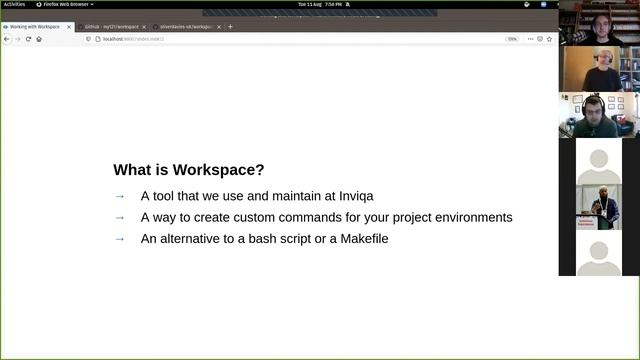Click the What is Workspace? heading
Viewport: 640px width, 360px height.
(x=189, y=170)
